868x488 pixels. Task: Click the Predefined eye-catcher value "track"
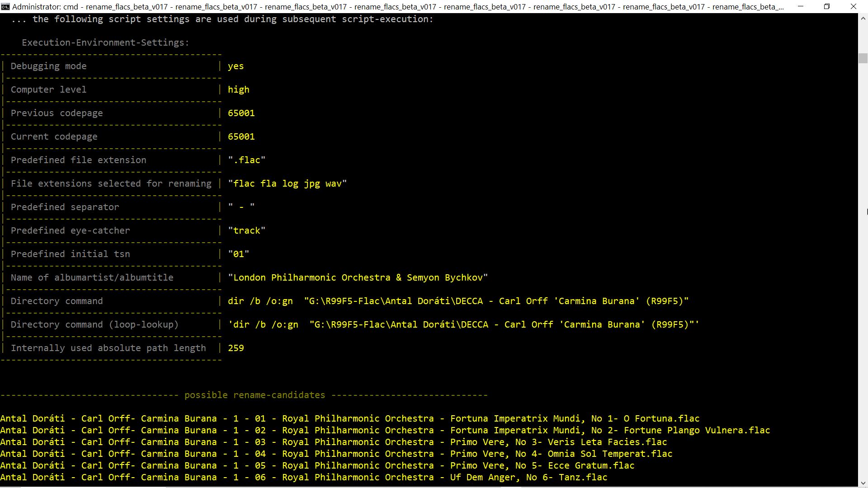246,231
